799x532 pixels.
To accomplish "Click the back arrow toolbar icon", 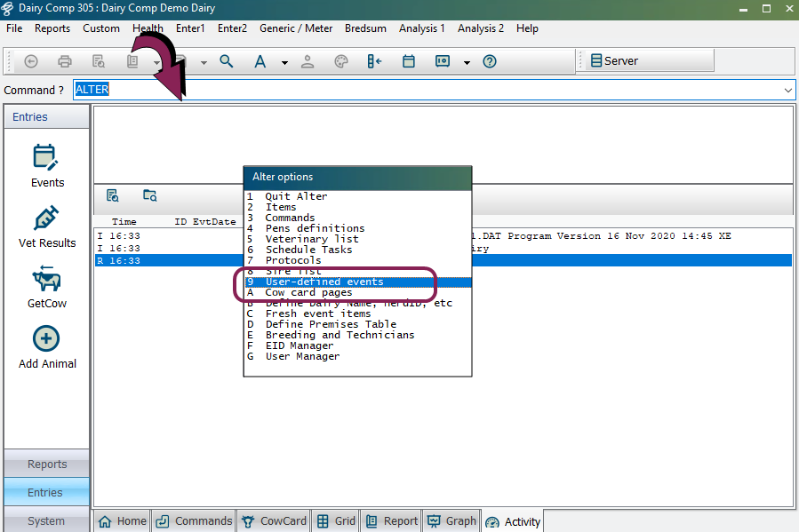I will (x=31, y=61).
